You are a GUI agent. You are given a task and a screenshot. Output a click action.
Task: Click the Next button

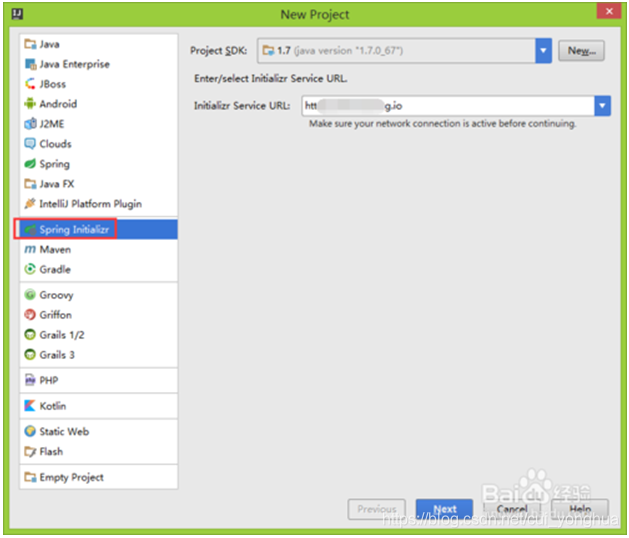tap(444, 509)
